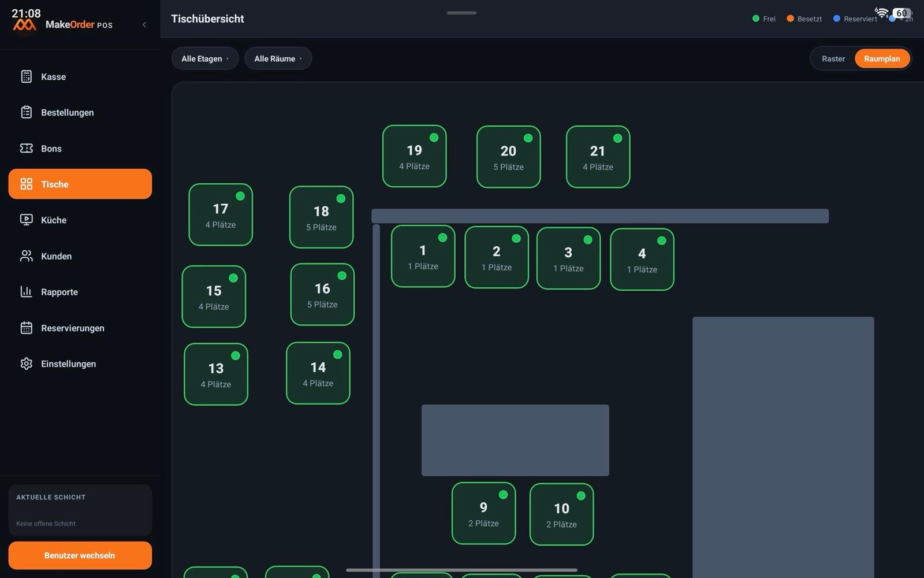Select table 20 with 5 Plätze
Viewport: 924px width, 578px height.
tap(509, 157)
